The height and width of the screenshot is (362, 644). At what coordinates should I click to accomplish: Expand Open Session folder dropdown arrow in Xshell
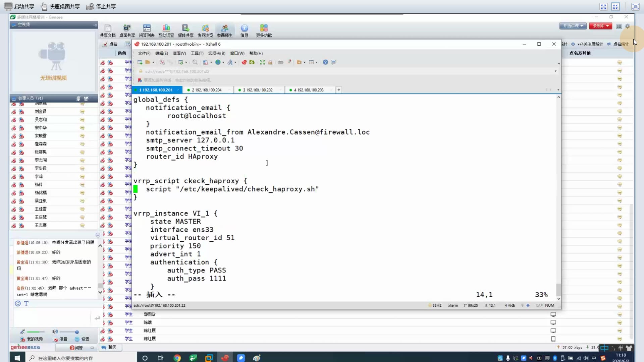tap(153, 63)
